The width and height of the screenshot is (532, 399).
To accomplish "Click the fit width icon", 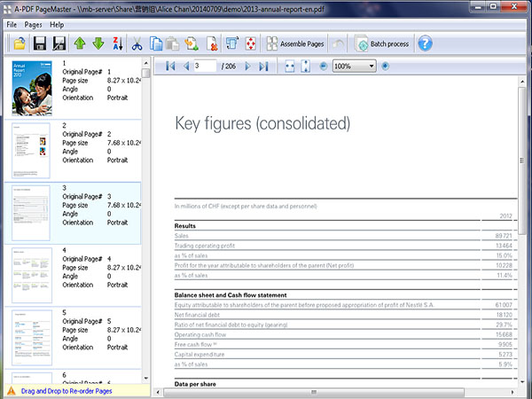I will (289, 66).
